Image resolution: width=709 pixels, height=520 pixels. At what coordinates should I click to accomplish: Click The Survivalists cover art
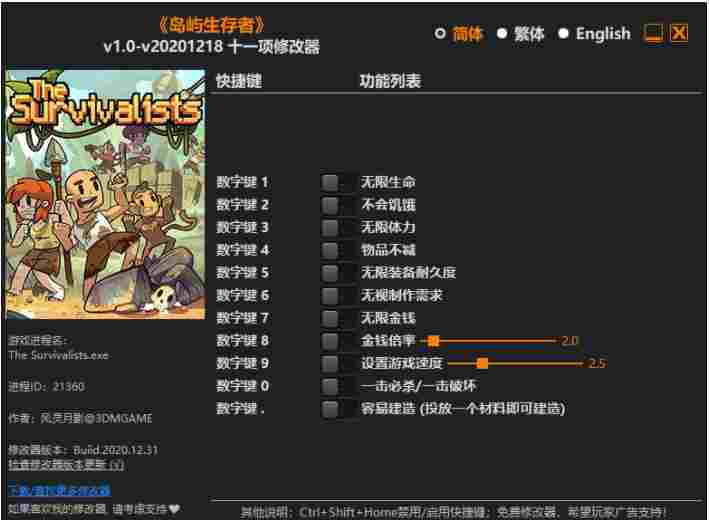pos(105,194)
